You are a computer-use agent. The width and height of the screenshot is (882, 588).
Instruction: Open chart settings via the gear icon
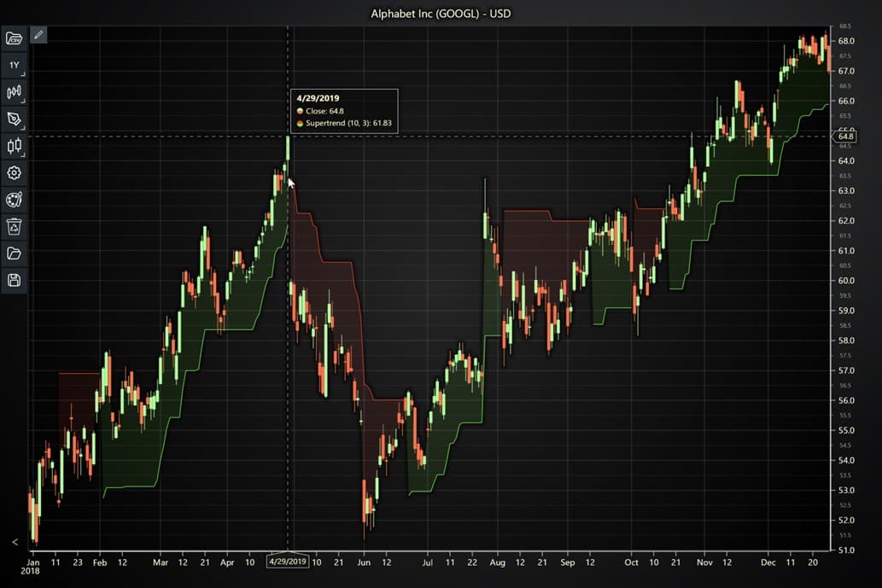pyautogui.click(x=13, y=172)
